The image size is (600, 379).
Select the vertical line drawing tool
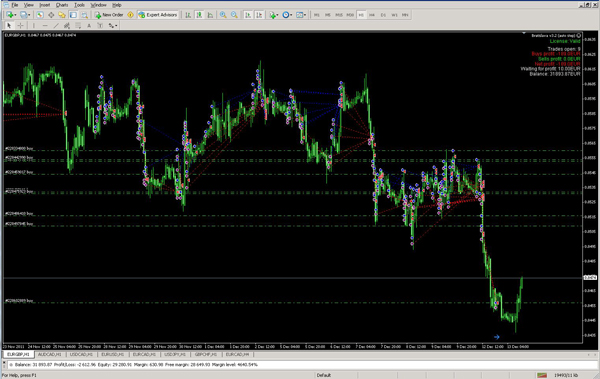[34, 26]
